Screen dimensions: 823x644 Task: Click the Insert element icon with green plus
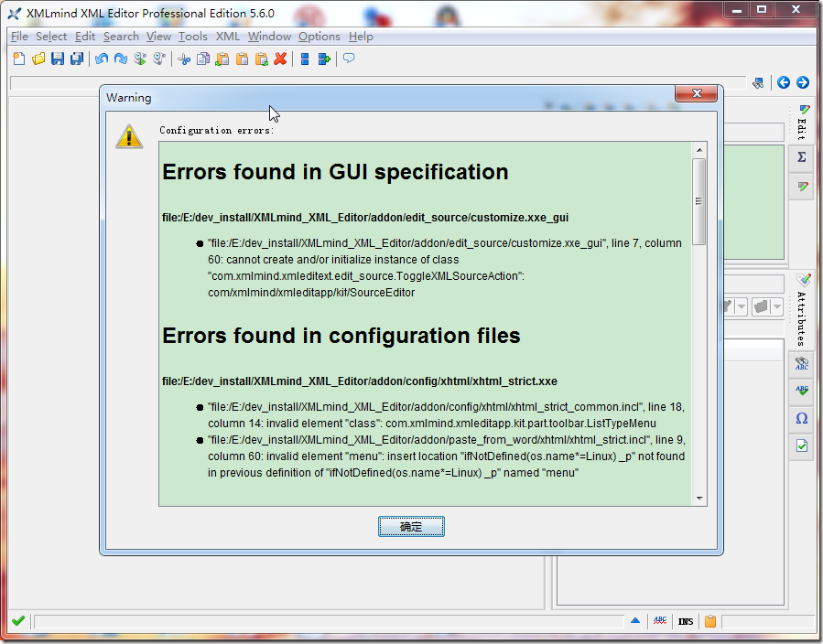pyautogui.click(x=324, y=59)
